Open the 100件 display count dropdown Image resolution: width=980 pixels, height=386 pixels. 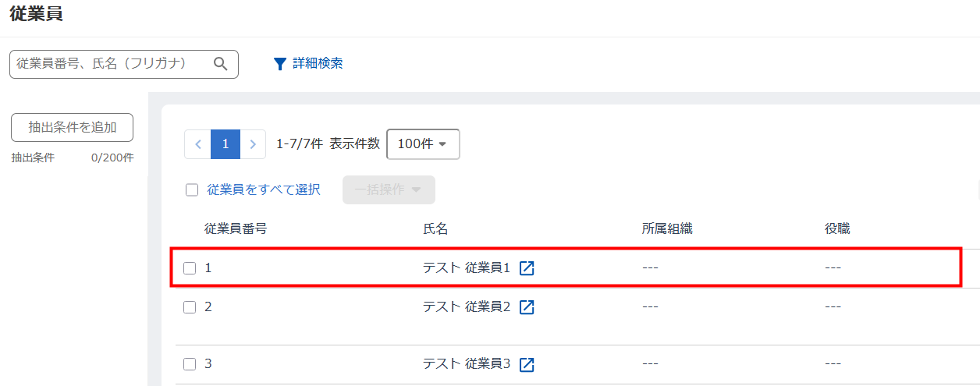423,144
